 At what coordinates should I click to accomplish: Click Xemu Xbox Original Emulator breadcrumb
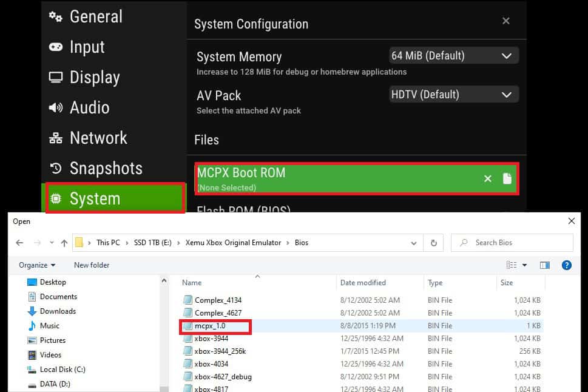point(233,243)
